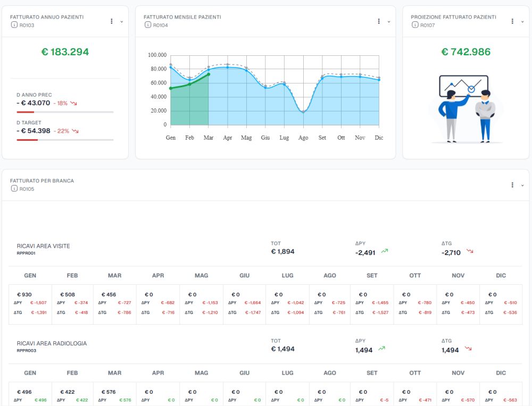
Task: Click the D Anno Prec progress bar
Action: [x=65, y=112]
